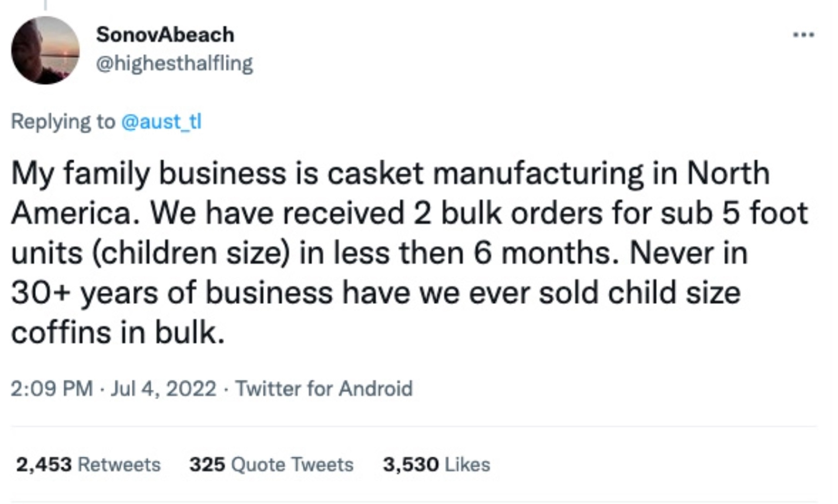Viewport: 838px width, 504px height.
Task: Open the @aust_tl mention link
Action: (161, 121)
